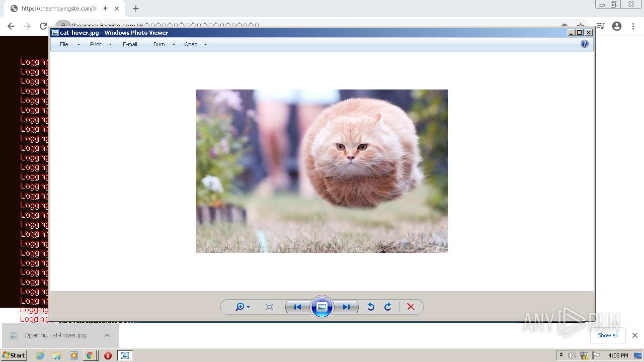This screenshot has height=362, width=644.
Task: Open the network tray icon
Action: pos(584,355)
